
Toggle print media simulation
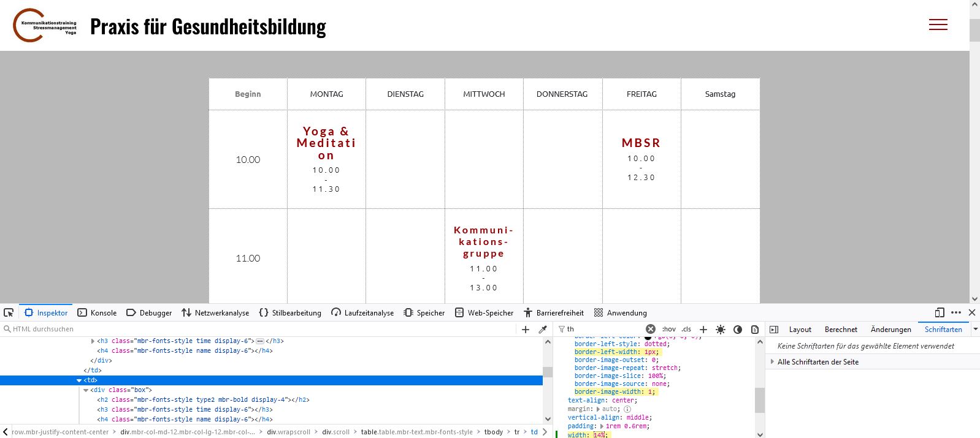(x=755, y=329)
